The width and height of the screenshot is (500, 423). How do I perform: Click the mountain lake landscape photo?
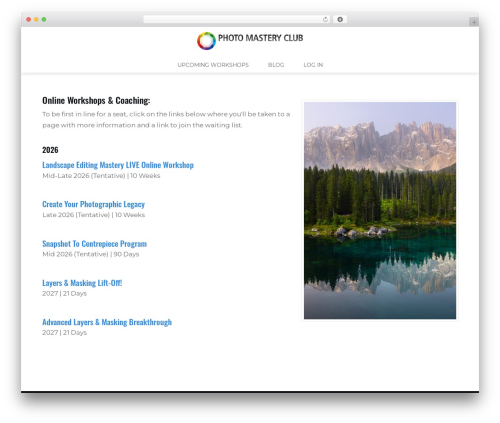point(380,210)
